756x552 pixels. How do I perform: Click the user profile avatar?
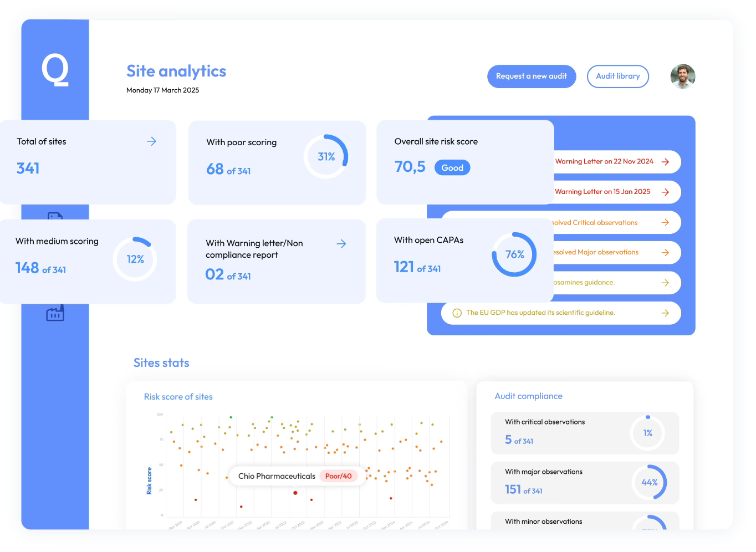[x=682, y=76]
